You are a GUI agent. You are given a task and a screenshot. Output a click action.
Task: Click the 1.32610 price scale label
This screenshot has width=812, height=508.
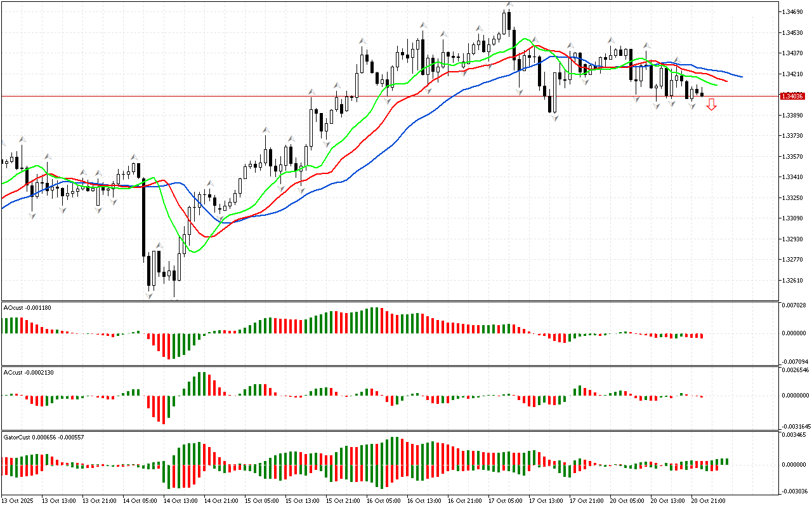(793, 280)
